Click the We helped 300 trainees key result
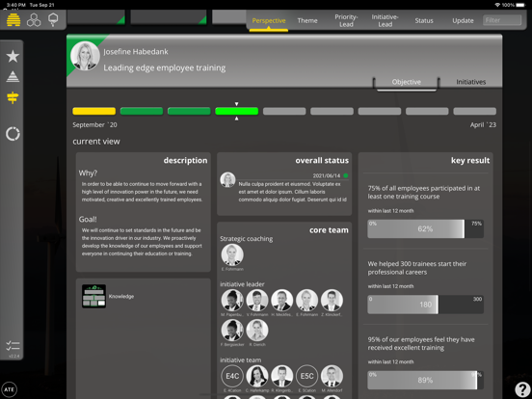532x399 pixels. 417,268
